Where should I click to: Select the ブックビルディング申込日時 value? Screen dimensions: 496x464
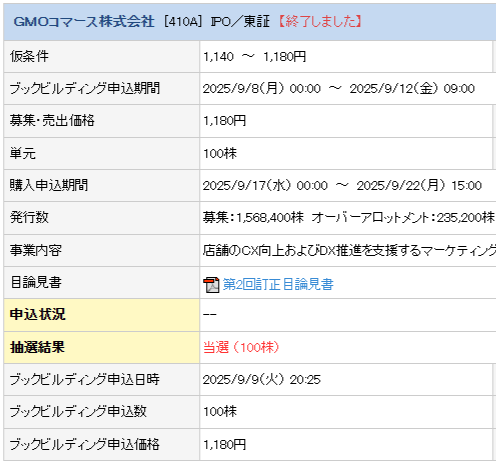pos(262,379)
